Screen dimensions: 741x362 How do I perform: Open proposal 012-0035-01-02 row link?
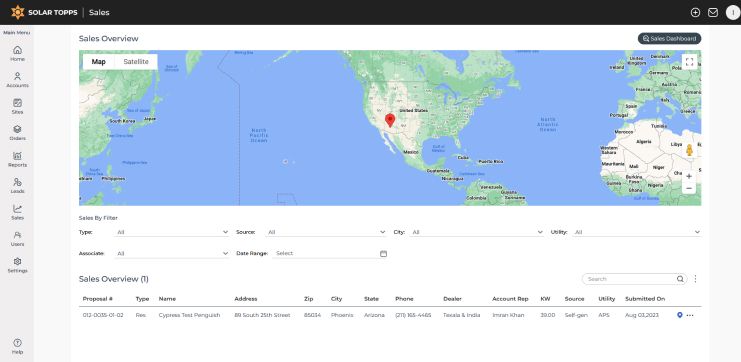[103, 315]
